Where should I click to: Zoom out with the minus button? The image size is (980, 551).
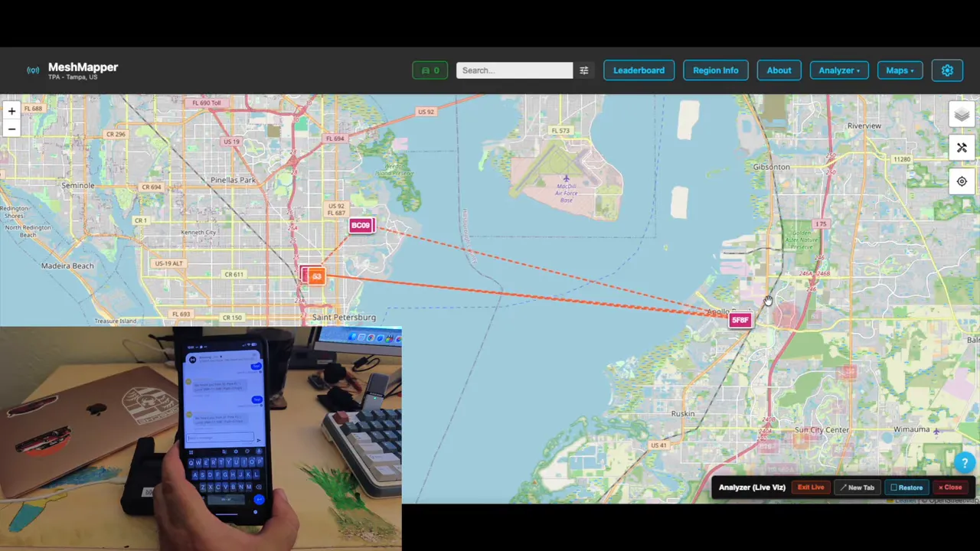point(11,129)
